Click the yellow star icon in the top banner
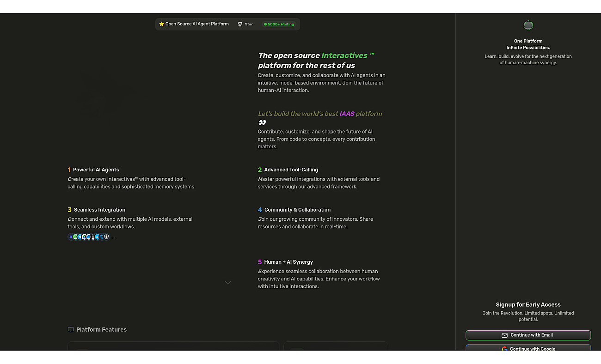This screenshot has height=364, width=601. pyautogui.click(x=161, y=24)
